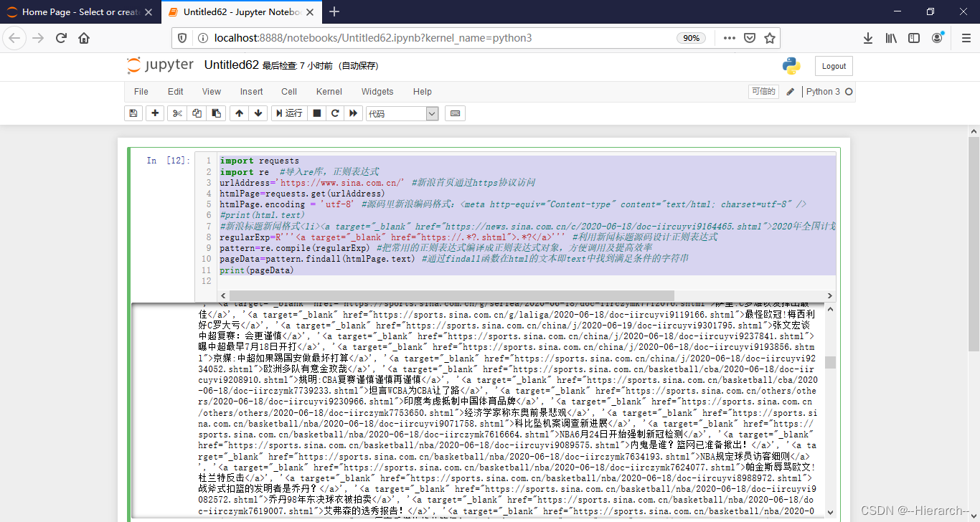
Task: Cut selected cell with scissors icon
Action: click(177, 113)
